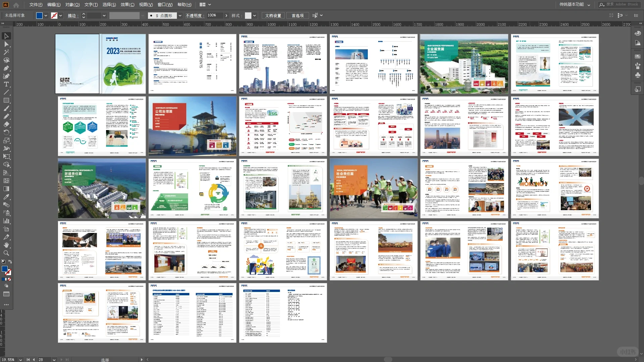Reset to default fill and stroke
Screen dimensions: 644x362
click(x=3, y=261)
